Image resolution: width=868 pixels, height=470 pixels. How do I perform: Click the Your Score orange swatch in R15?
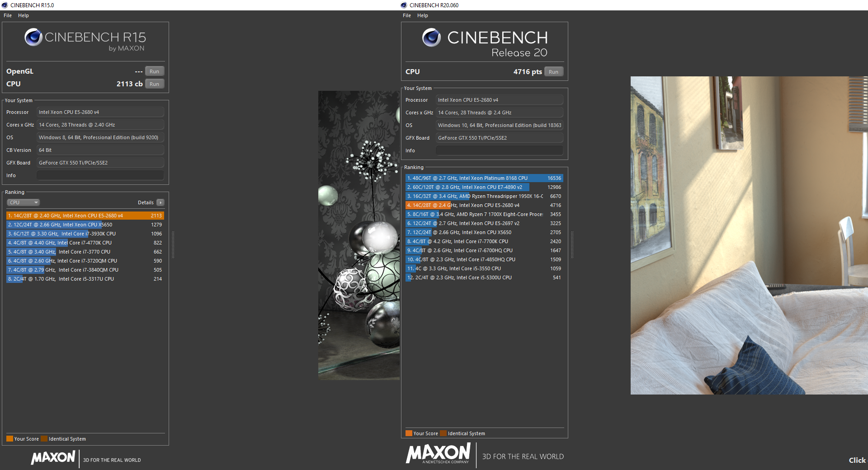[x=9, y=439]
